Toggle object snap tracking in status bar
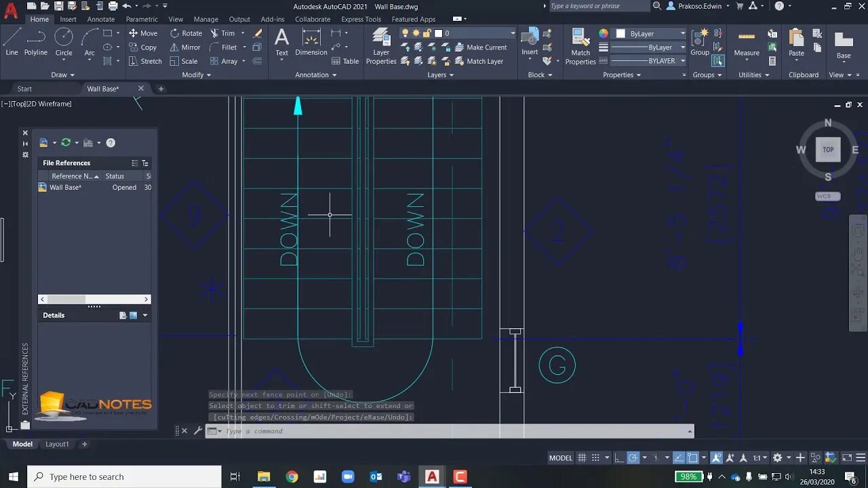 click(x=679, y=458)
